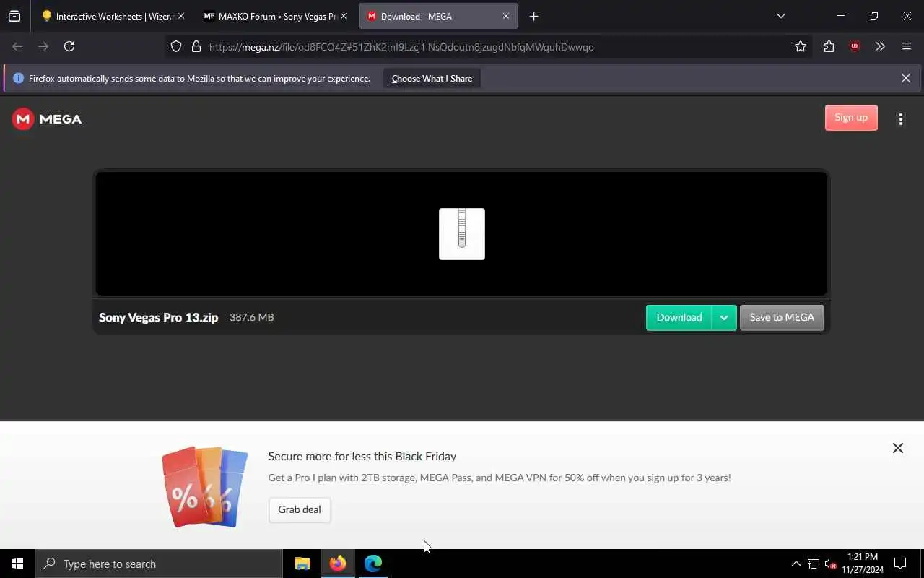Reload the current page
924x578 pixels.
point(69,46)
